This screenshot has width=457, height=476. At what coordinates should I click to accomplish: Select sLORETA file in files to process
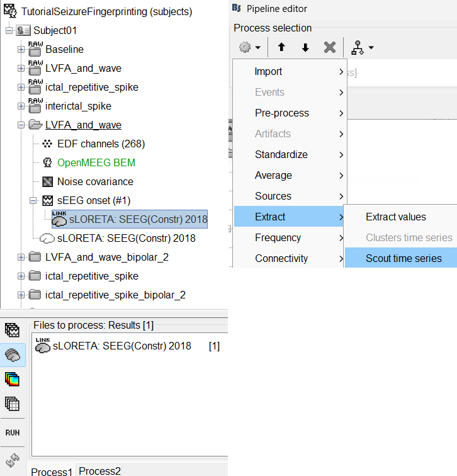[121, 346]
